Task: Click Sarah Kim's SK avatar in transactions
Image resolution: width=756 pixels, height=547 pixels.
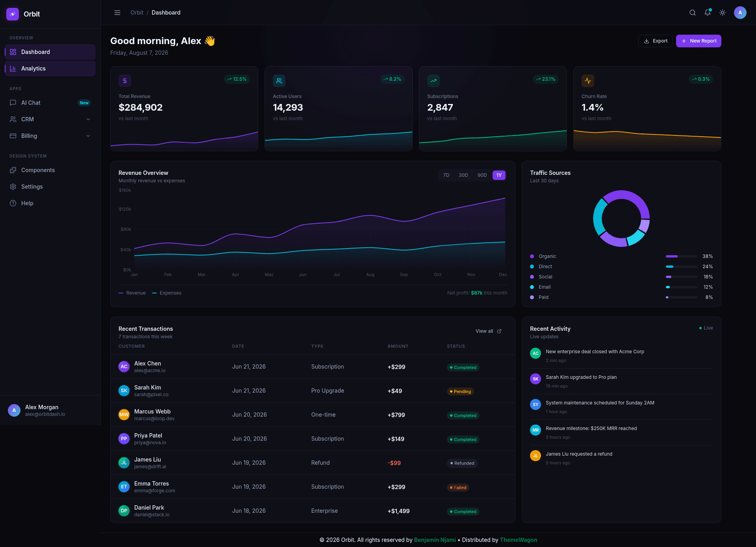Action: click(x=124, y=391)
